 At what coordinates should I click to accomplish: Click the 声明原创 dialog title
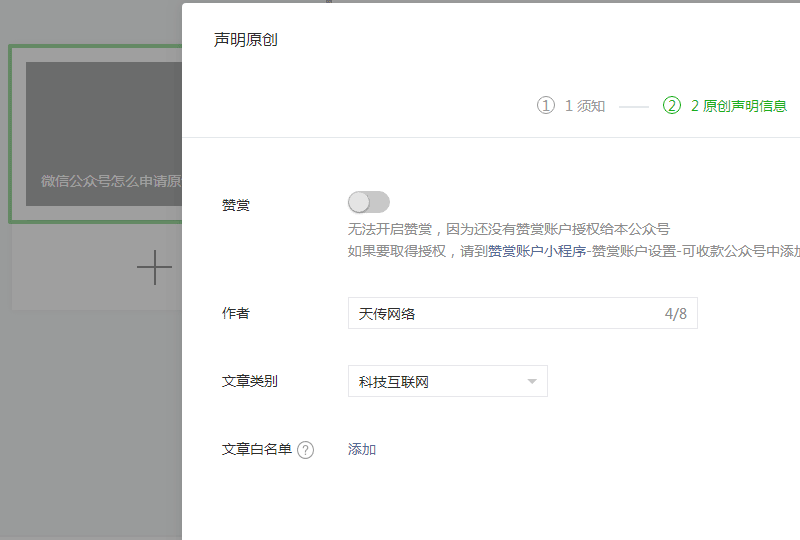(x=245, y=40)
